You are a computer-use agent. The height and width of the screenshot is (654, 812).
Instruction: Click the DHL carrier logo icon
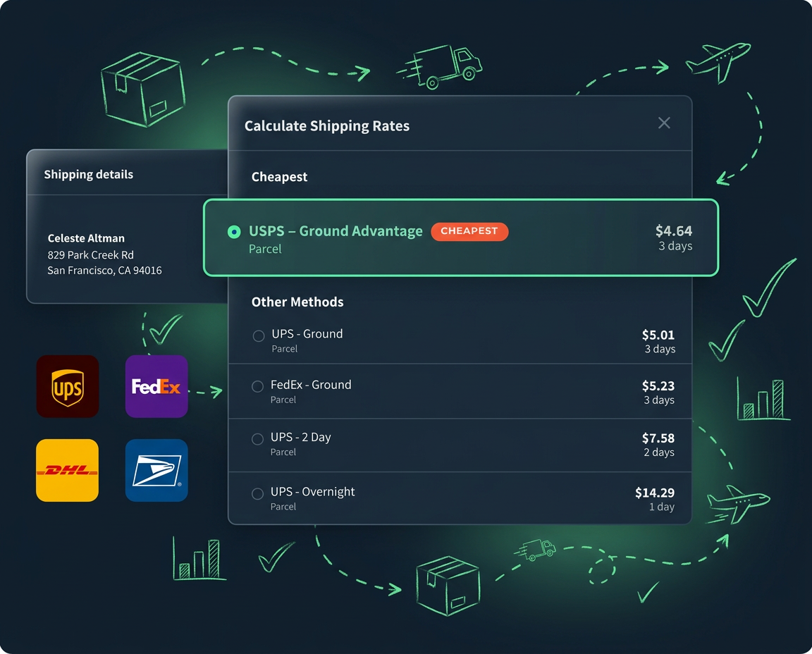pyautogui.click(x=68, y=470)
